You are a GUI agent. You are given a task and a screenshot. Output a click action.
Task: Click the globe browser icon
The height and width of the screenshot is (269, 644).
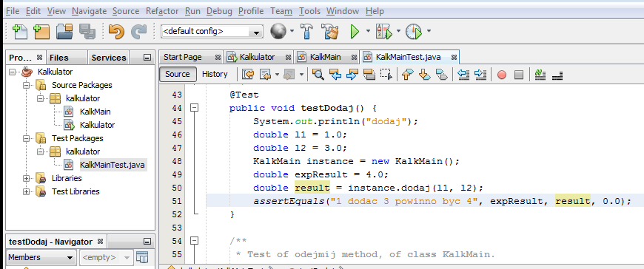278,31
